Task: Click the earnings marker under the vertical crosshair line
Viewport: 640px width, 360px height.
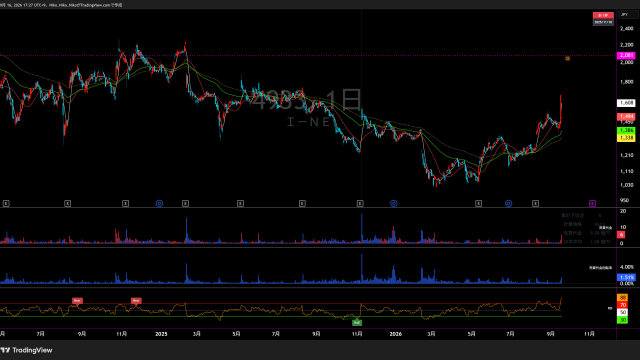Action: coord(360,203)
